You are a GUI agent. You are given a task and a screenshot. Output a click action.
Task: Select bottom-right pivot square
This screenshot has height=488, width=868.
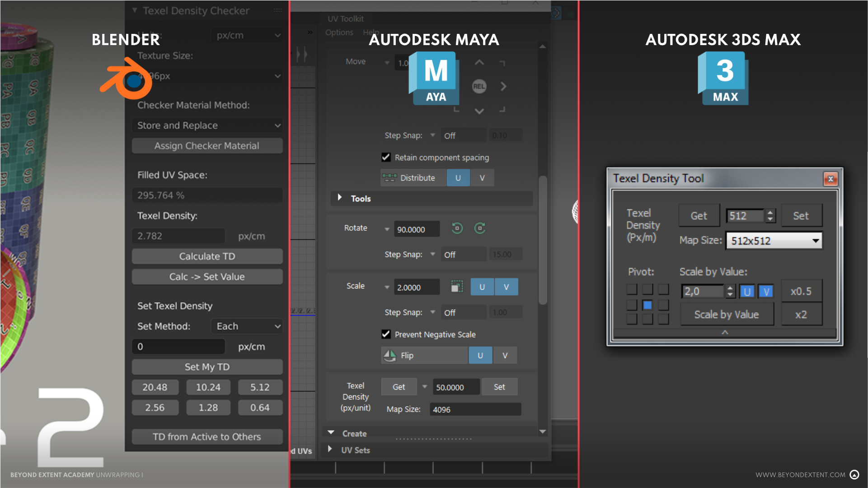(663, 319)
